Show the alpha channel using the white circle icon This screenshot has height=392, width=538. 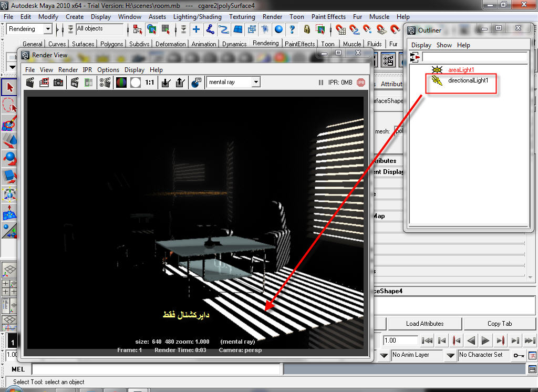pyautogui.click(x=136, y=82)
